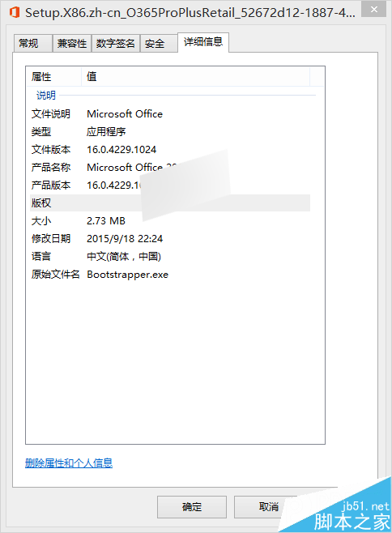Select the 产品版本 property label
Viewport: 392px width, 533px height.
51,185
